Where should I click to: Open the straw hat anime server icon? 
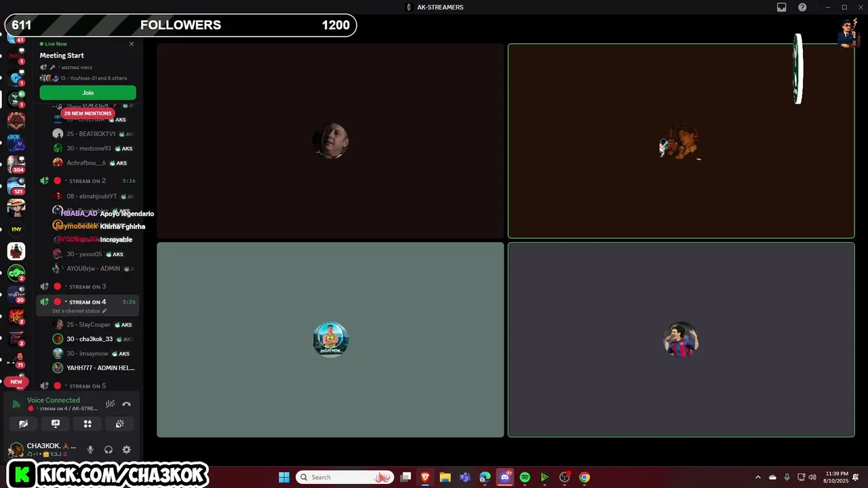point(16,207)
